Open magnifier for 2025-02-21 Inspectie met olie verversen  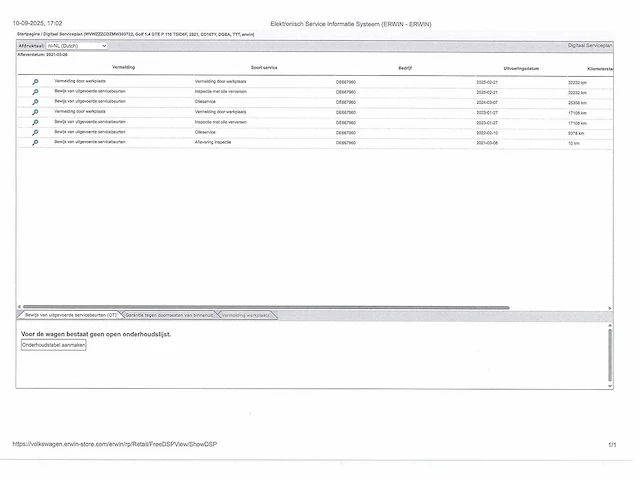pos(35,92)
